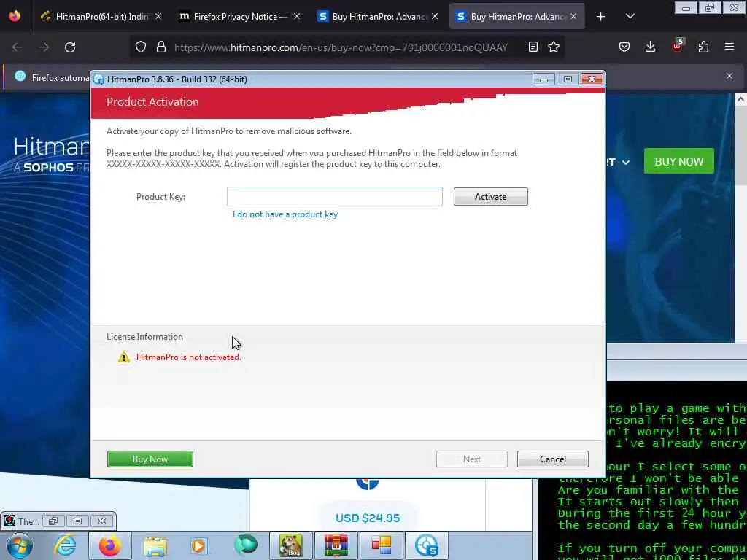Click the notification bar info icon
This screenshot has width=747, height=560.
(x=20, y=76)
